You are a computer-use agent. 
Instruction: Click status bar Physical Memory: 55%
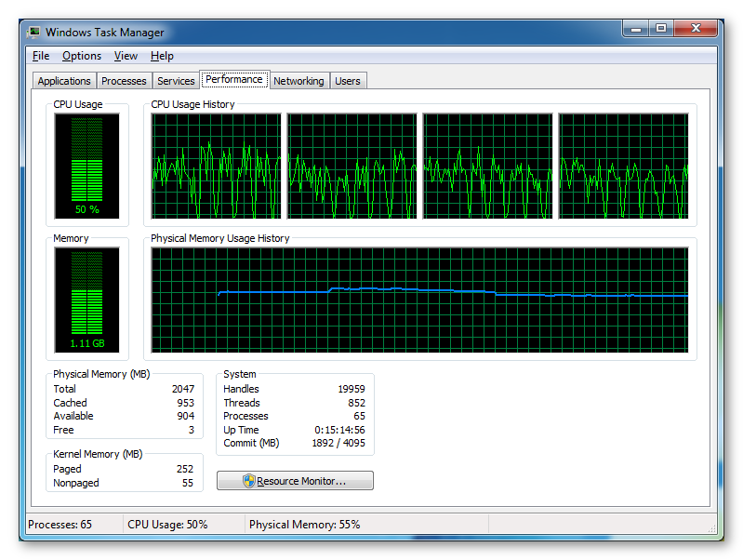[x=305, y=525]
